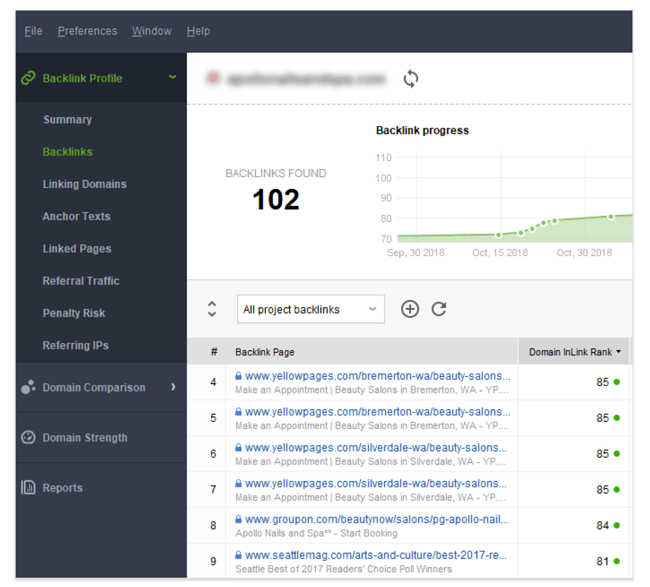650x587 pixels.
Task: Open the All project backlinks dropdown
Action: (x=310, y=310)
